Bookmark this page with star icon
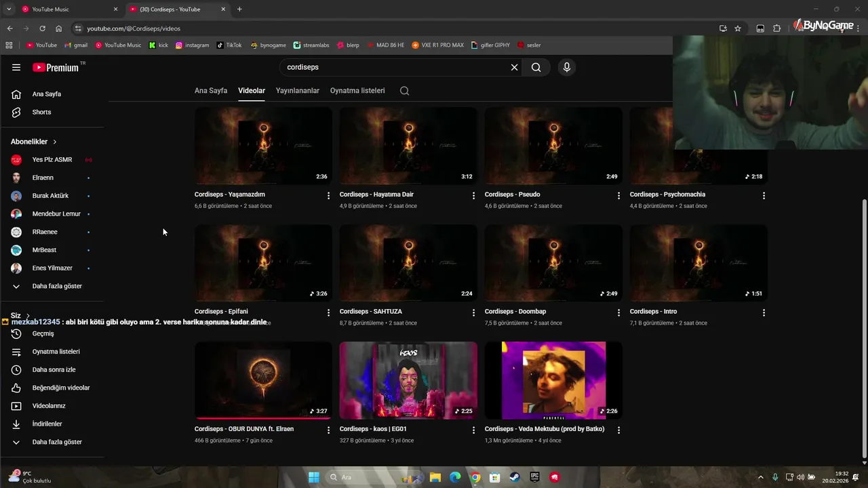This screenshot has width=868, height=488. pos(738,28)
